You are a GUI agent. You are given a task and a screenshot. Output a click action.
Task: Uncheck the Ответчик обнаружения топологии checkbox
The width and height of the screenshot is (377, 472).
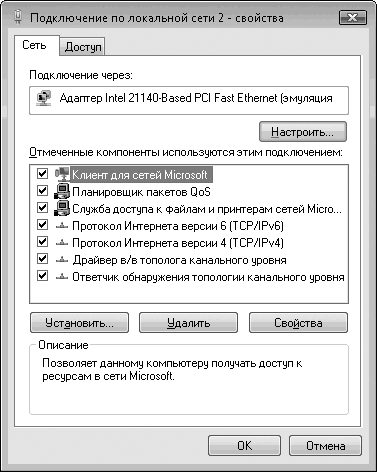tap(42, 276)
